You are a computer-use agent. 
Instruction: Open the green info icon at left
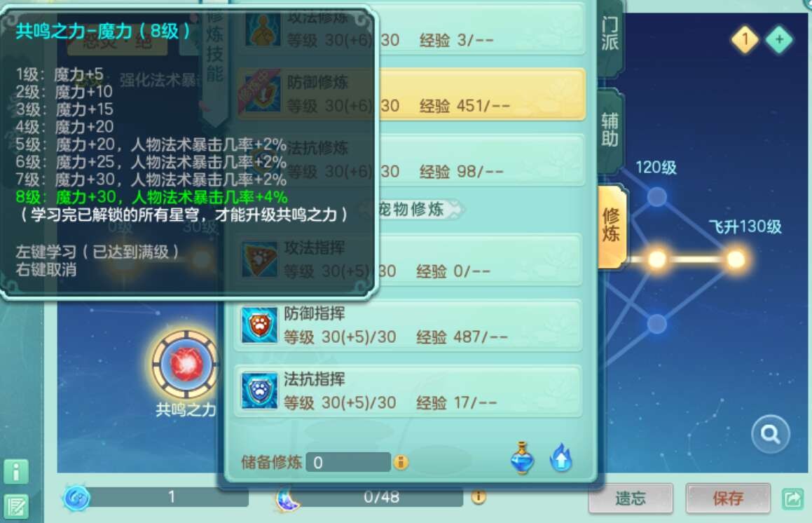(16, 472)
